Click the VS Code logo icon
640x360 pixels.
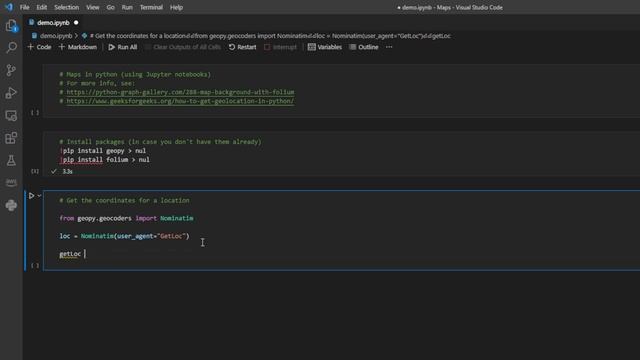9,7
